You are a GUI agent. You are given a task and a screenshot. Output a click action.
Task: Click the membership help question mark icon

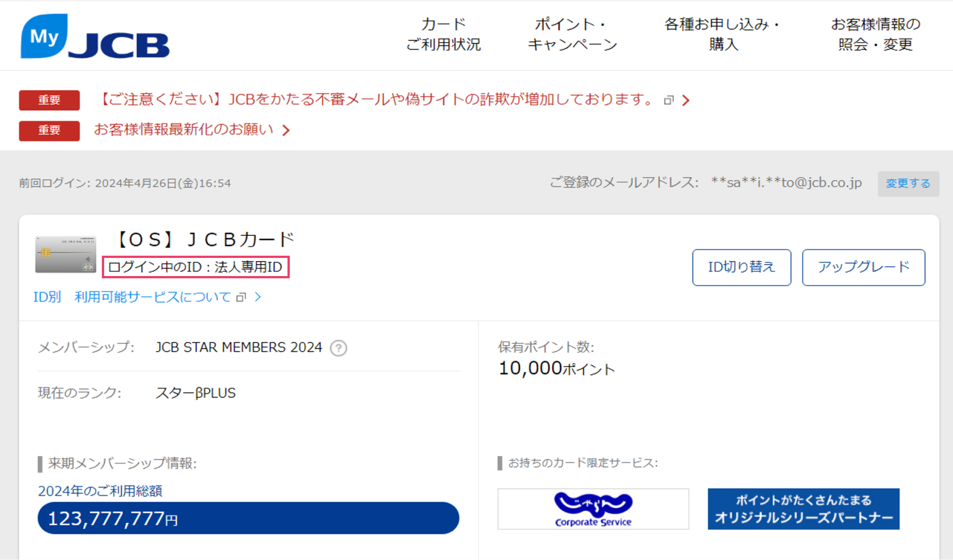click(338, 348)
